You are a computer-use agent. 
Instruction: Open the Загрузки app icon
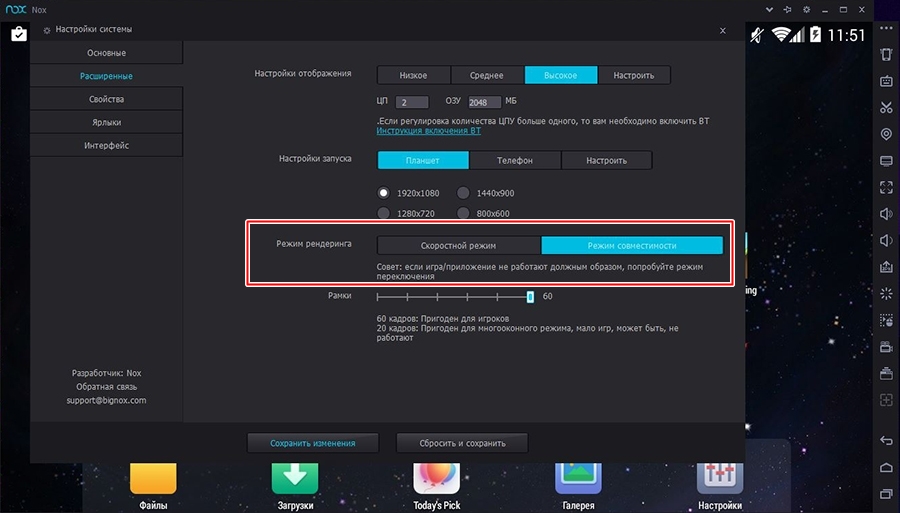295,479
